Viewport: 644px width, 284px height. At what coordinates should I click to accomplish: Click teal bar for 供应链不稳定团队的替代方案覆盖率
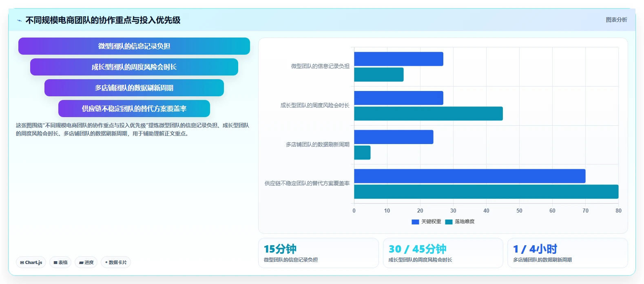486,192
